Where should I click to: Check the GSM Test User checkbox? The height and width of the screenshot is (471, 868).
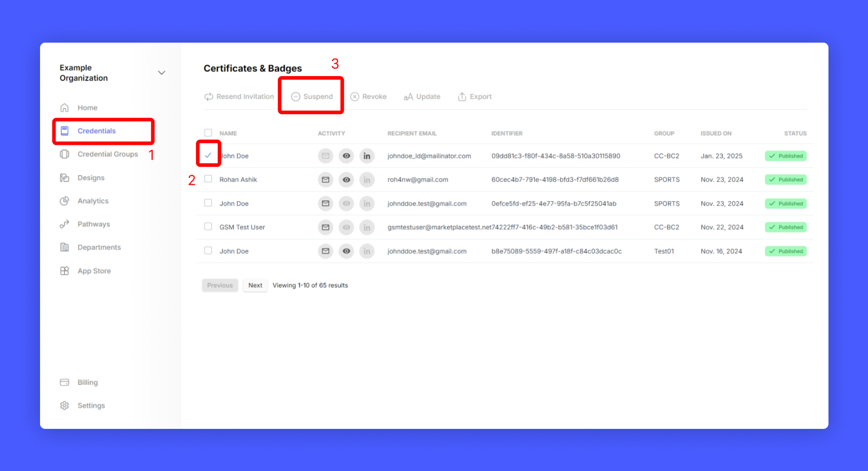pyautogui.click(x=208, y=227)
